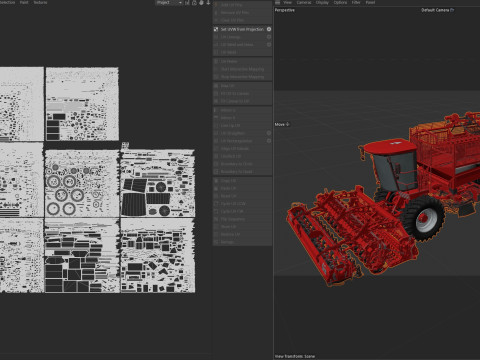Click the UV tile containing wheel circles
Image resolution: width=480 pixels, height=360 pixels.
coord(82,183)
